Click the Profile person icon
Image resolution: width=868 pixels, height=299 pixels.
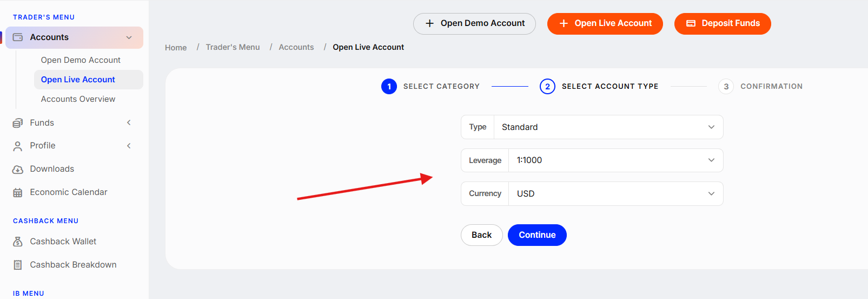click(x=18, y=146)
